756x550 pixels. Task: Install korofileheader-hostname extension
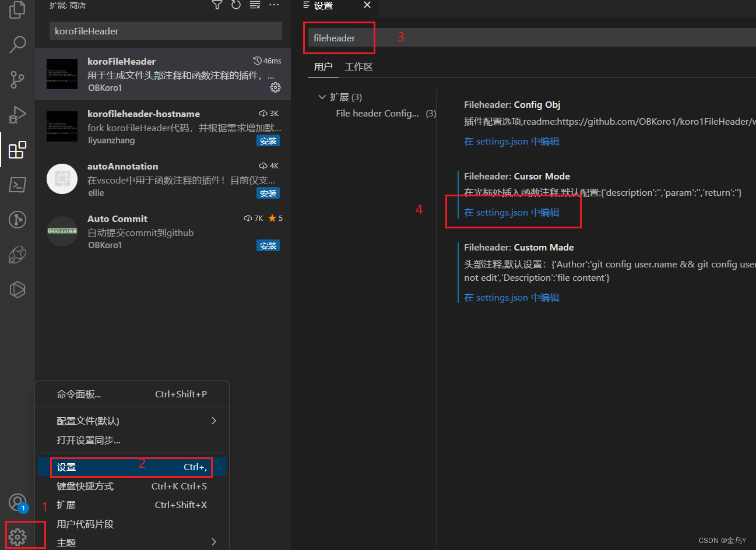[x=268, y=141]
